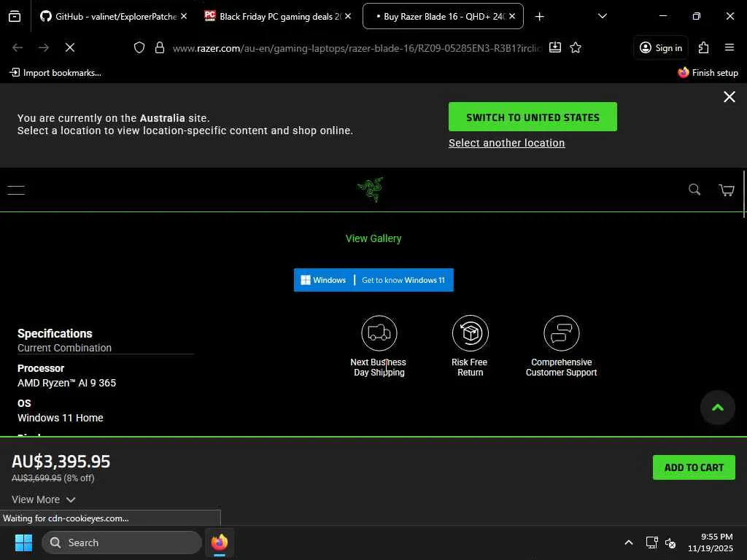Click the razer.com URL address field

pyautogui.click(x=357, y=48)
